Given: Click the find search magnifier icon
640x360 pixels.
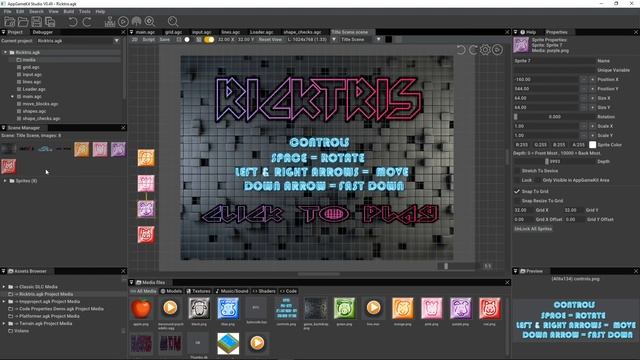Looking at the screenshot, I should coord(173,22).
